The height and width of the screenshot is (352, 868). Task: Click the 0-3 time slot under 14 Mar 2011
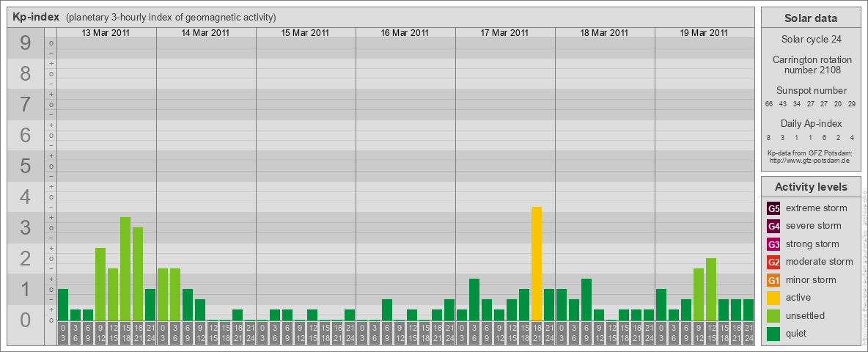(163, 333)
